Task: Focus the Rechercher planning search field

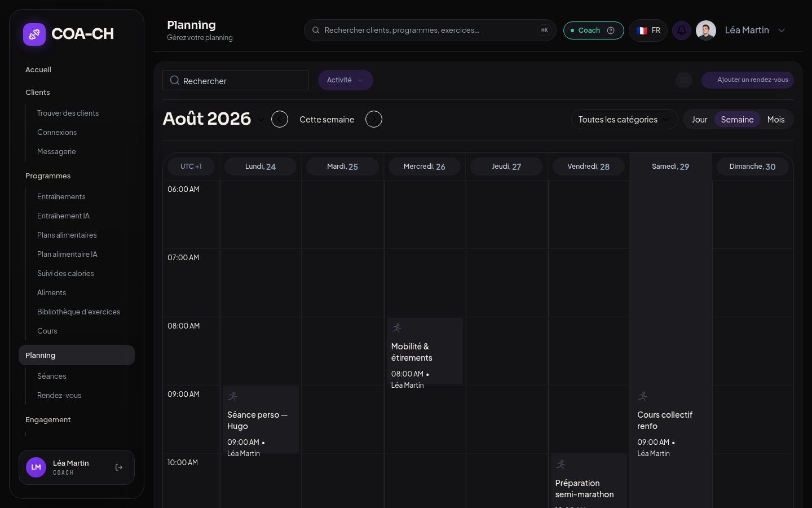Action: pos(236,80)
